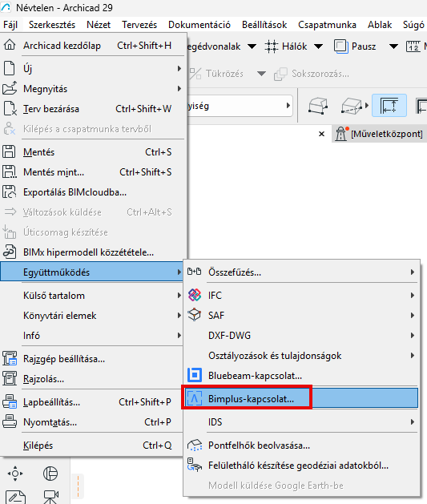Open the Ablak menu
The image size is (427, 504).
(380, 25)
